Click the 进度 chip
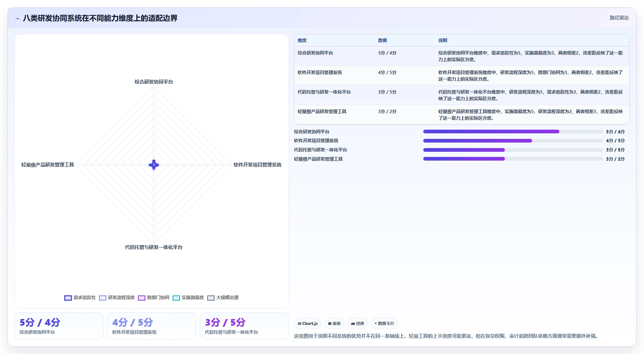 pos(357,323)
